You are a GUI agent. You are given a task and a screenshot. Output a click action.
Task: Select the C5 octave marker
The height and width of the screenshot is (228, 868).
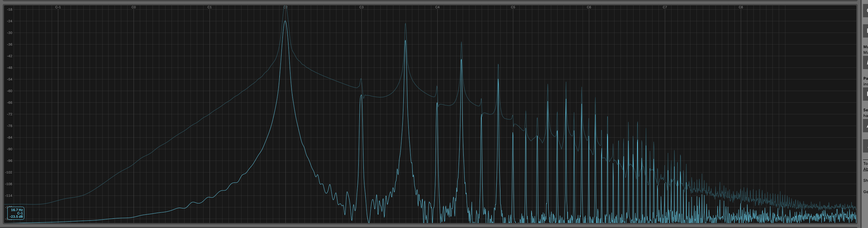(513, 7)
